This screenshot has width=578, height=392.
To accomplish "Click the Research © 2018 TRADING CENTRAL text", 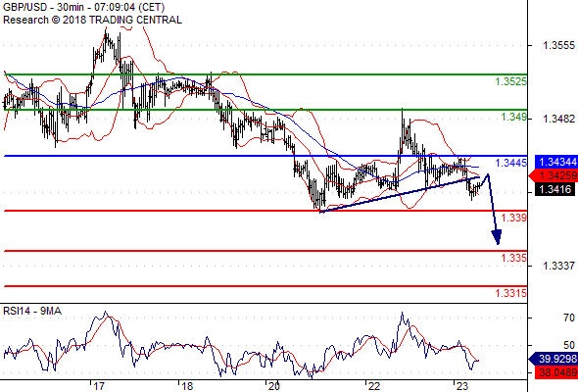I will tap(92, 20).
